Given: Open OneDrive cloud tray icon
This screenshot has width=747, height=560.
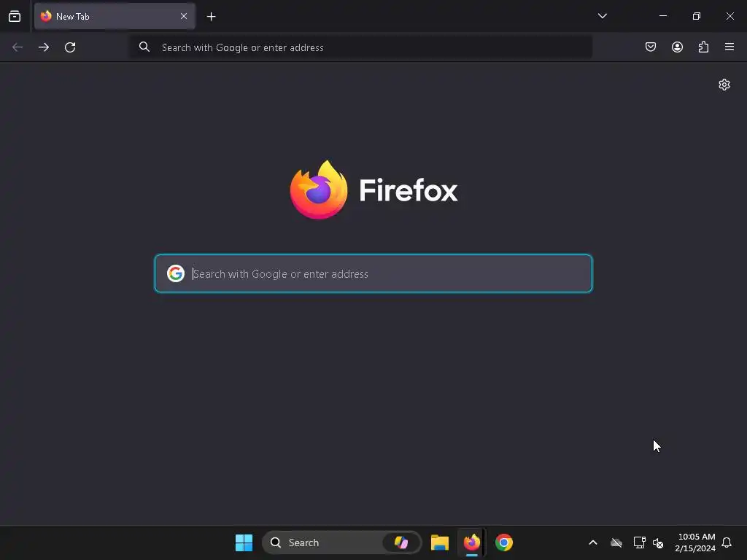Looking at the screenshot, I should (x=616, y=542).
